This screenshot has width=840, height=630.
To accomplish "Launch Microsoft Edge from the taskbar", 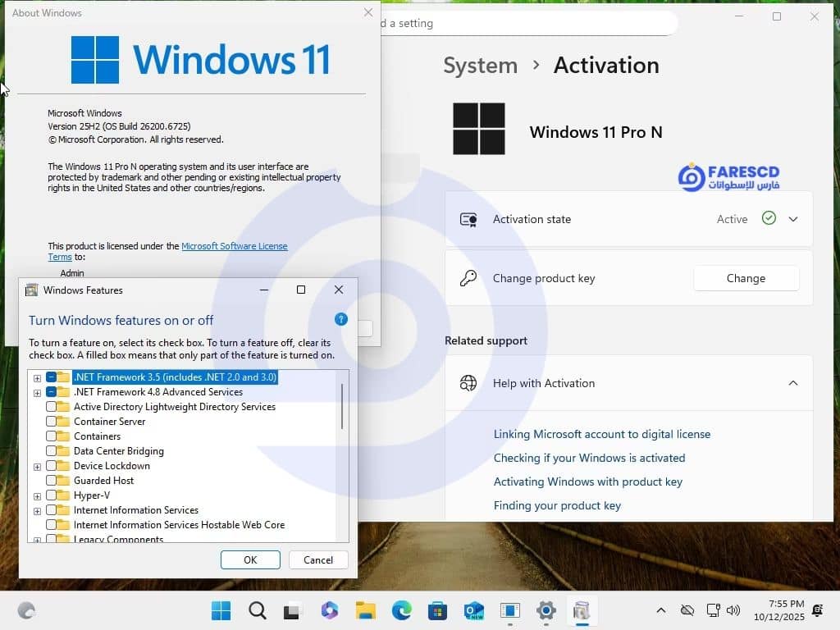I will [x=401, y=610].
